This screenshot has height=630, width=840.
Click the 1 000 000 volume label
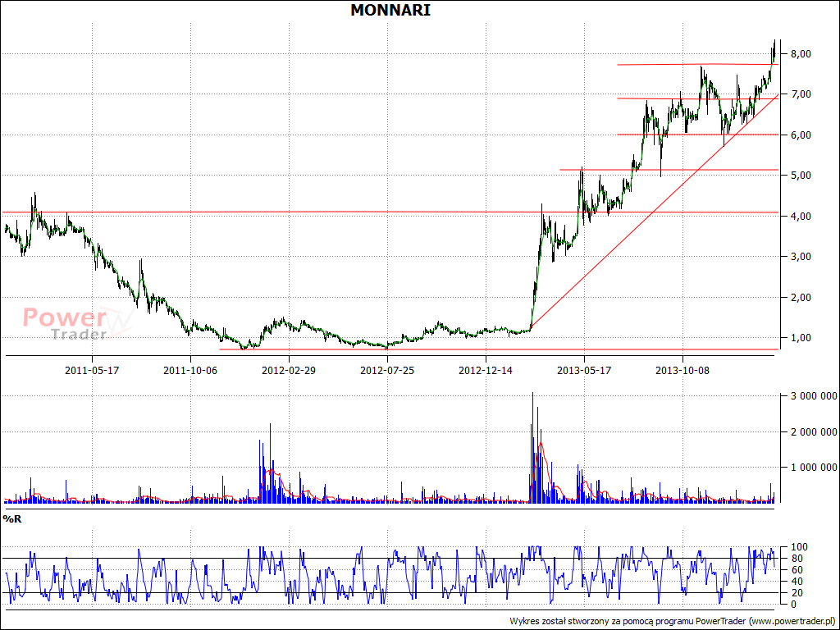814,467
